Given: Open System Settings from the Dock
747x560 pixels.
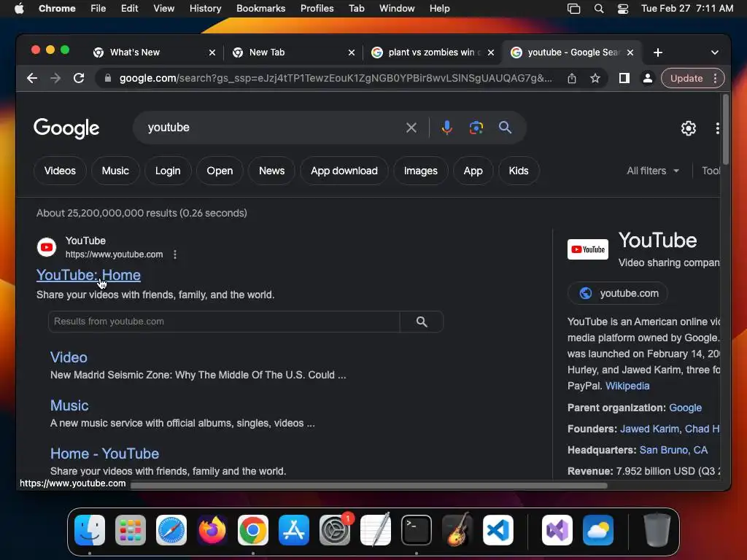Looking at the screenshot, I should 335,530.
